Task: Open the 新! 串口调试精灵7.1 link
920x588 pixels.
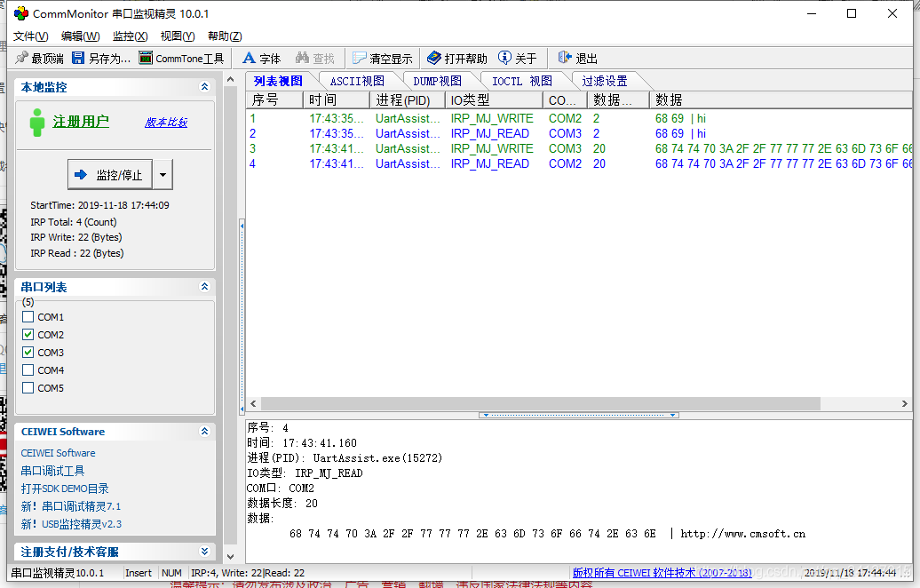Action: pos(71,506)
